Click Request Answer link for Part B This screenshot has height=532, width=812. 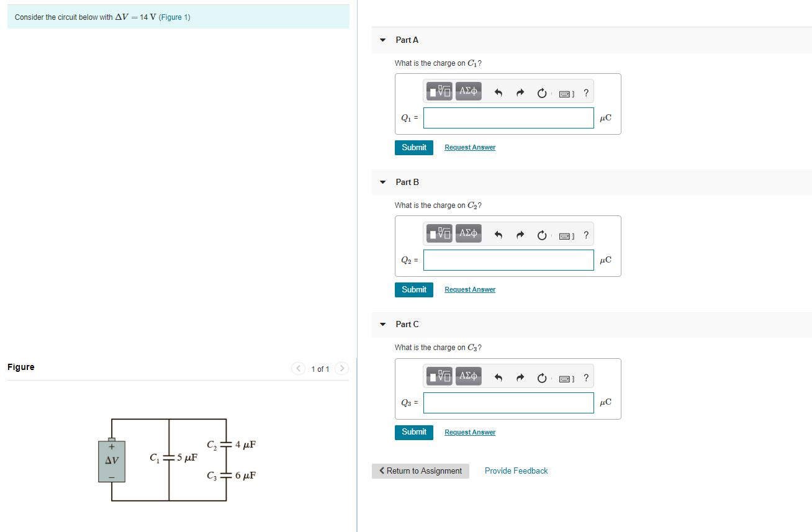pos(470,290)
